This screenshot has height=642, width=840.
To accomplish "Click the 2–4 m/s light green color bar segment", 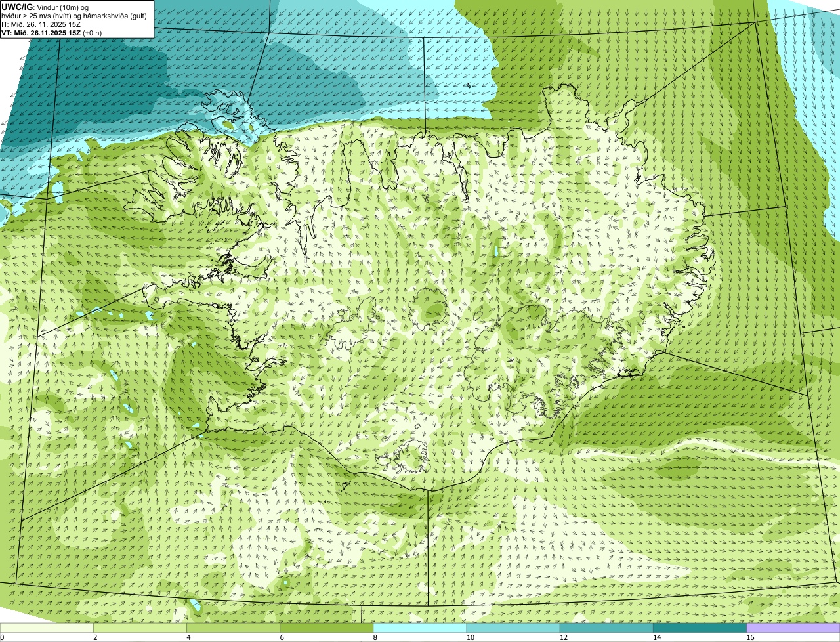I will [141, 628].
